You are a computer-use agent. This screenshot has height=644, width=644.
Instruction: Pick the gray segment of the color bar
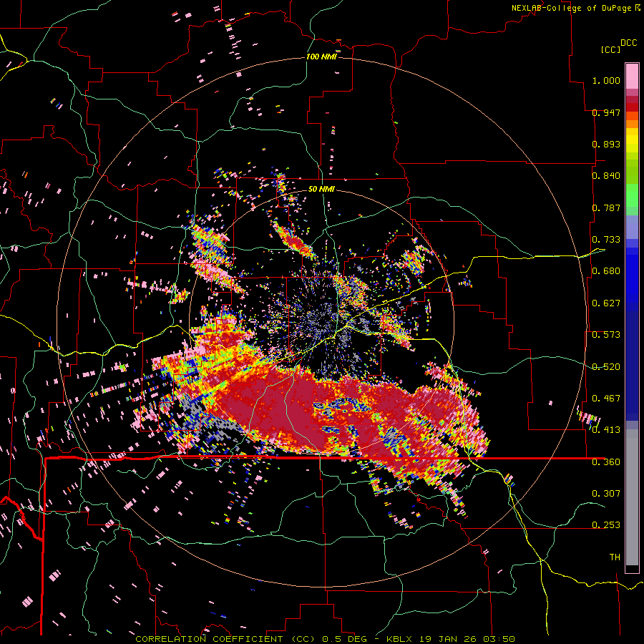[x=632, y=497]
